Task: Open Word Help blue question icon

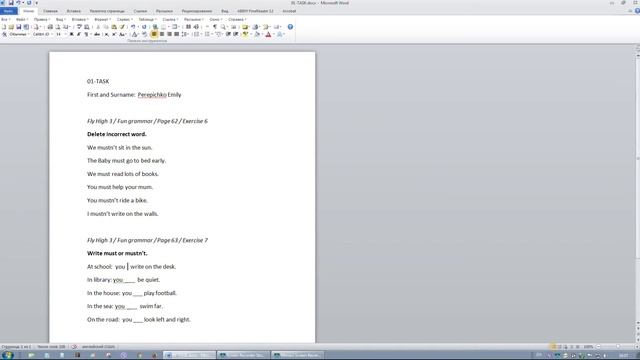Action: pos(290,27)
